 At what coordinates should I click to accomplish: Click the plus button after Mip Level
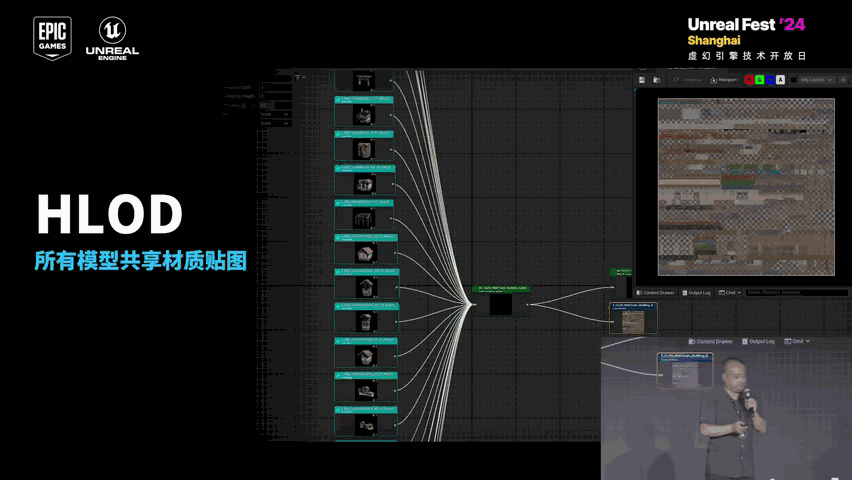coord(843,80)
